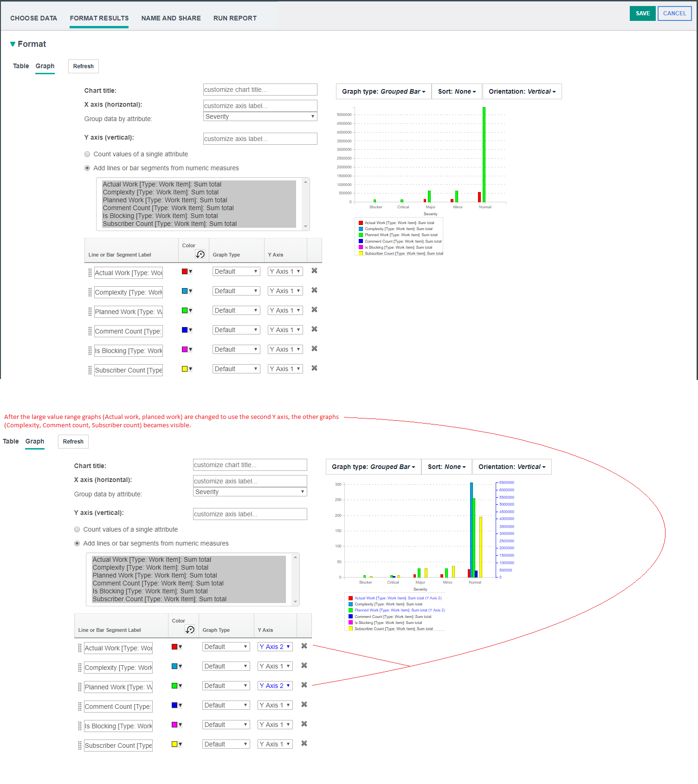Remove the Actual Work row using Y Axis 2
Screen dimensions: 698x784
tap(304, 646)
